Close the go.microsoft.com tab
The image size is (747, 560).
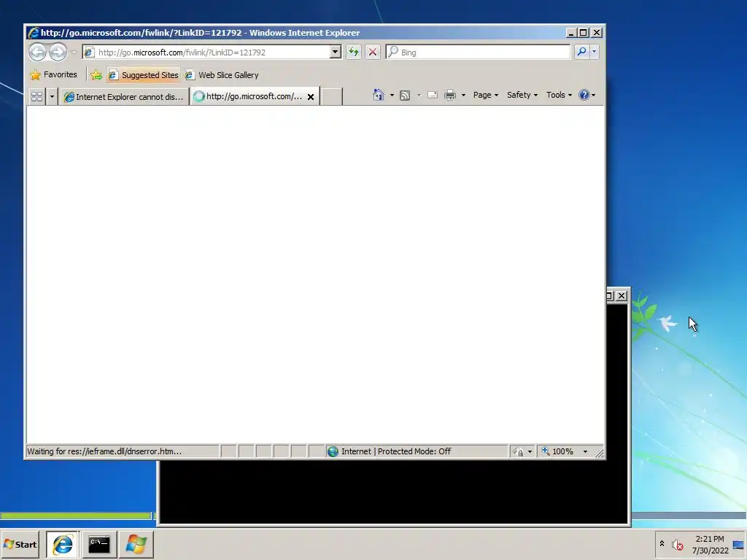click(311, 97)
